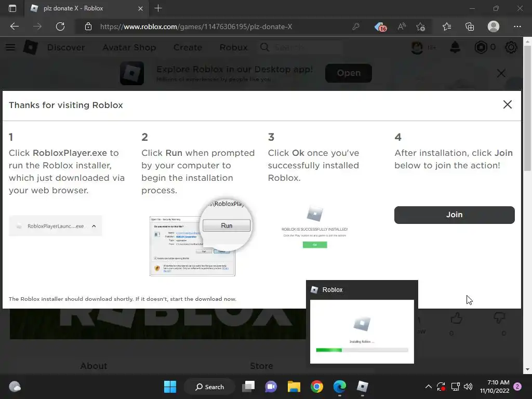Open the tab actions menu icon
532x399 pixels.
[12, 8]
